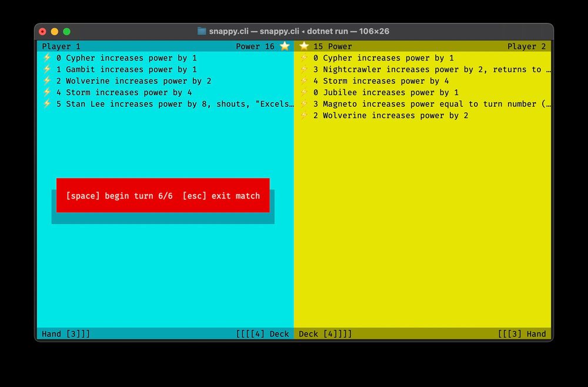
Task: Click Player 1's [[[[4] Deck status
Action: (262, 334)
